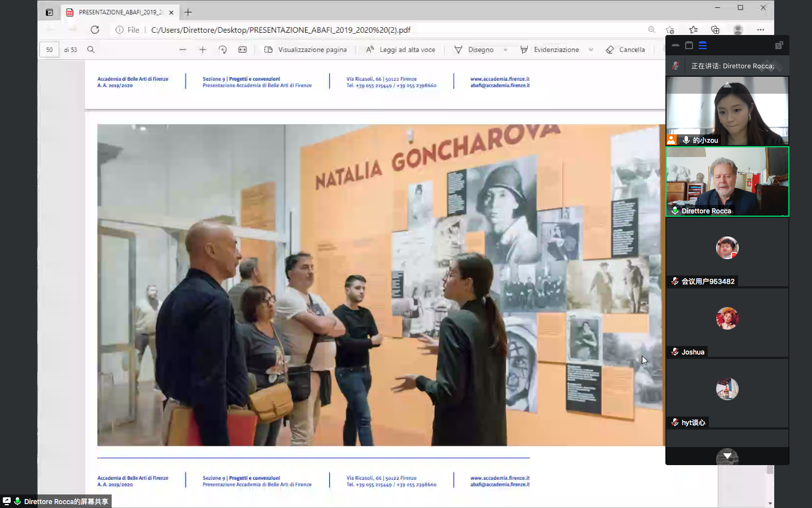812x508 pixels.
Task: Click the fit-to-page icon
Action: click(242, 50)
